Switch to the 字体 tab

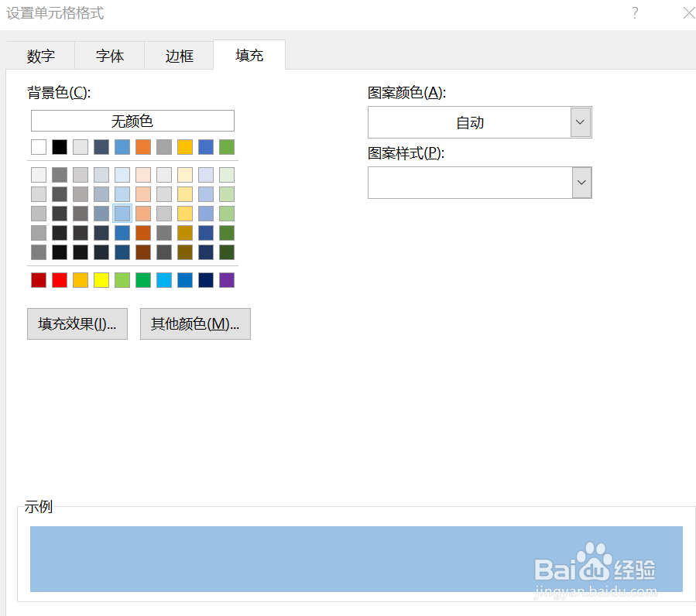[110, 56]
